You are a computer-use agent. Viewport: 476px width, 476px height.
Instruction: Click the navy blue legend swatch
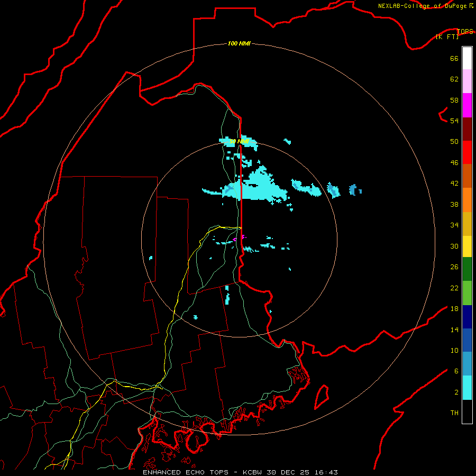point(467,317)
